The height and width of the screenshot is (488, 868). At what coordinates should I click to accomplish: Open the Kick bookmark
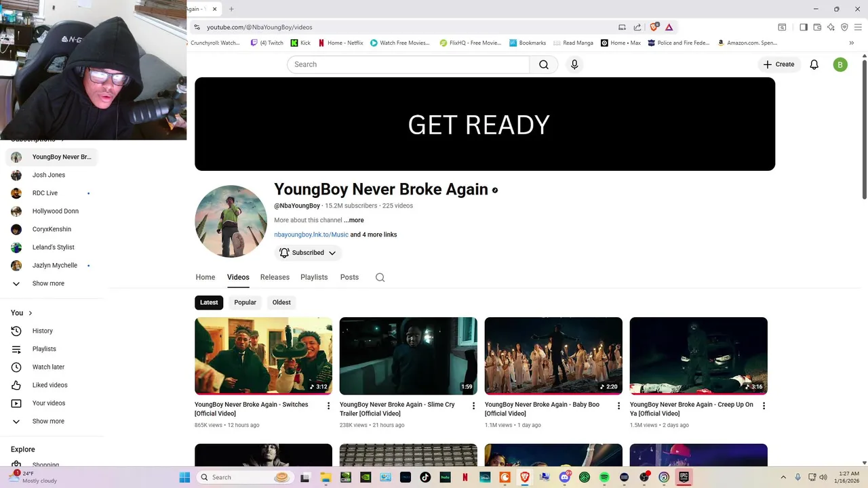[300, 43]
